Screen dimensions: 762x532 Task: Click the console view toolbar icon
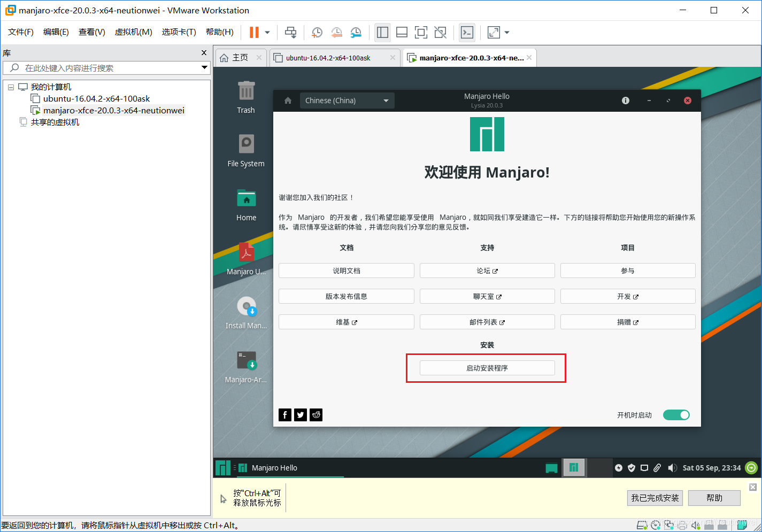tap(467, 33)
